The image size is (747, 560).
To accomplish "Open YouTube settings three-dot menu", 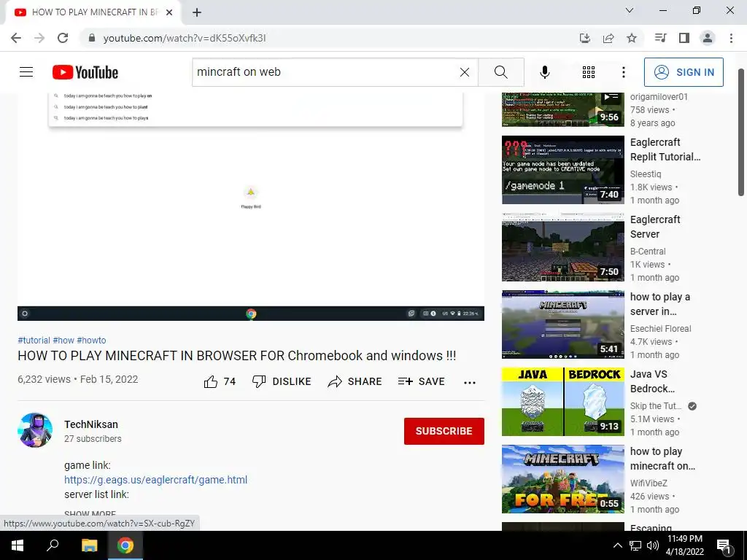I will click(x=623, y=72).
